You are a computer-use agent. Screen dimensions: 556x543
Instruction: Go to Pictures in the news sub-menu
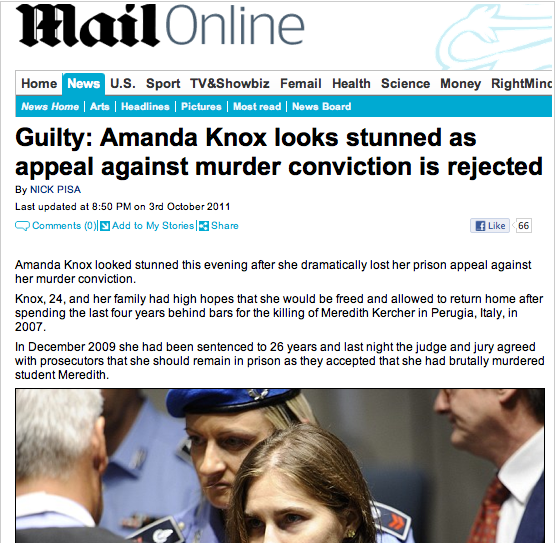[x=201, y=107]
